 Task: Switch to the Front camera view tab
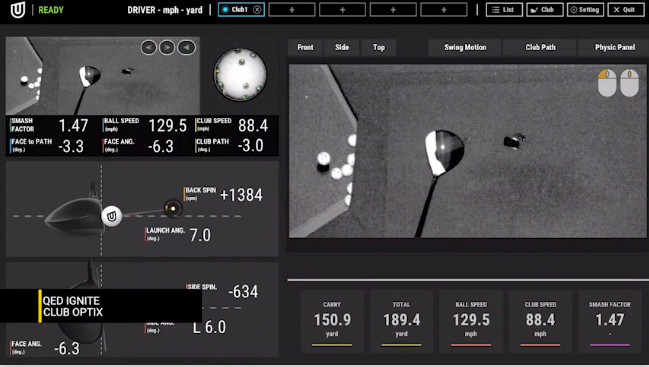point(305,47)
